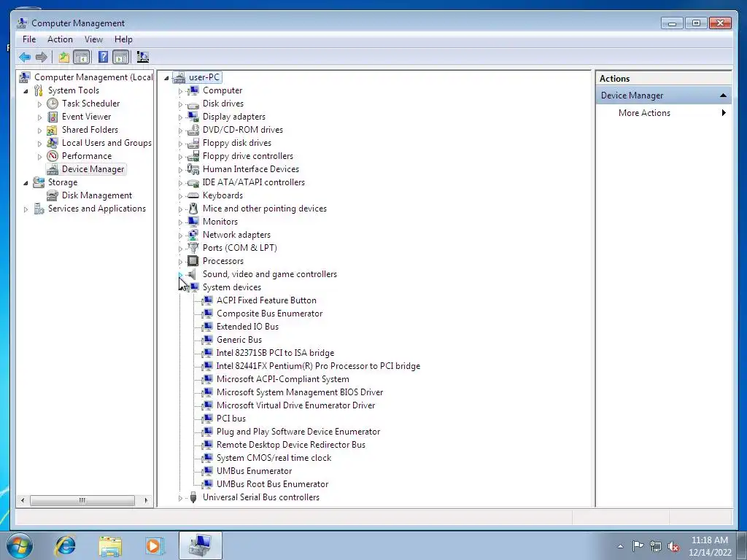Click the Action Center flag tray icon
Screen dimensions: 747x560
pos(638,546)
